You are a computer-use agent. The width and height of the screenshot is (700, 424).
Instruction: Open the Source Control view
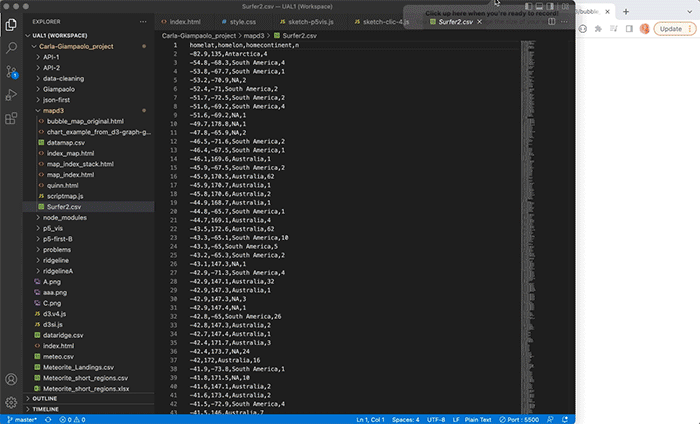(13, 71)
